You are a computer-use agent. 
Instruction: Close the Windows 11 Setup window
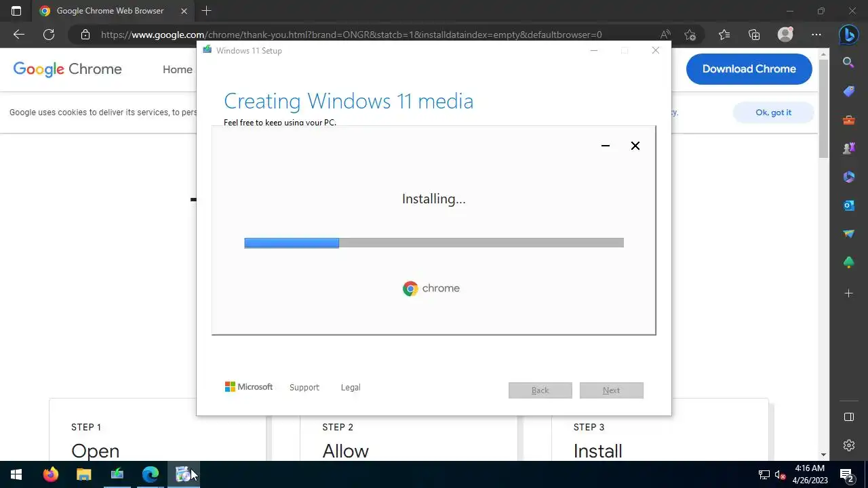pyautogui.click(x=655, y=50)
